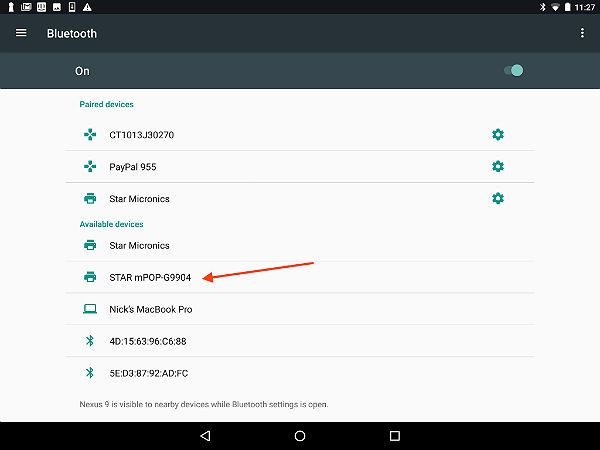Select paired device PayPal 955

pos(300,166)
